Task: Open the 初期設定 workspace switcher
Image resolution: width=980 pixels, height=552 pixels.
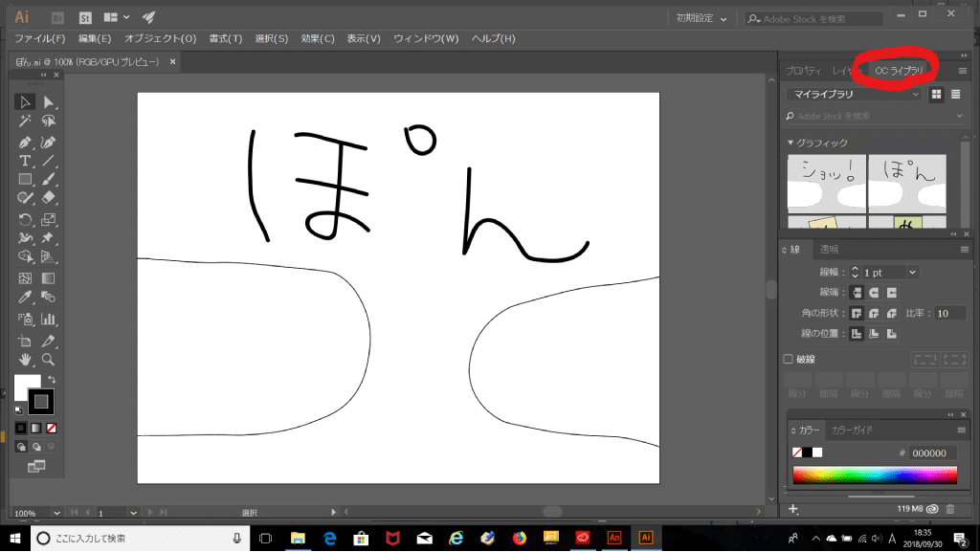Action: pyautogui.click(x=702, y=18)
